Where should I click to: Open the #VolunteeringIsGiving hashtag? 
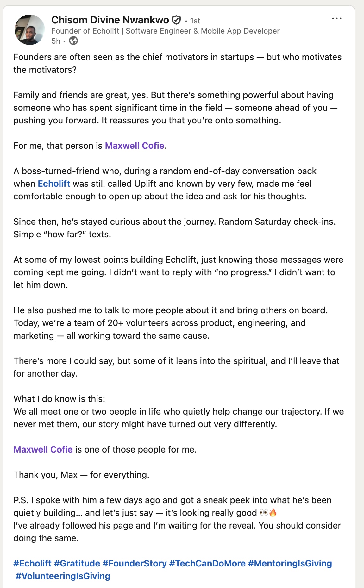pyautogui.click(x=63, y=576)
